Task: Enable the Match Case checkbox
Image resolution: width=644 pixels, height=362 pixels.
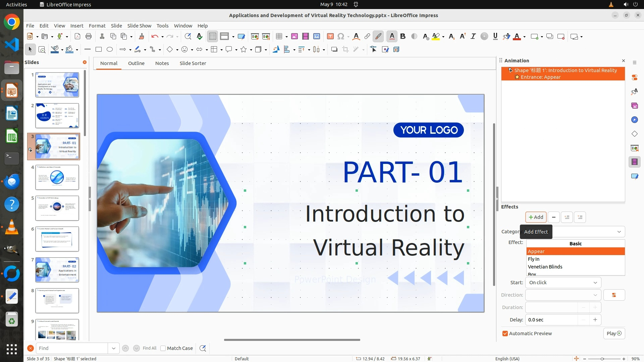Action: pos(163,348)
